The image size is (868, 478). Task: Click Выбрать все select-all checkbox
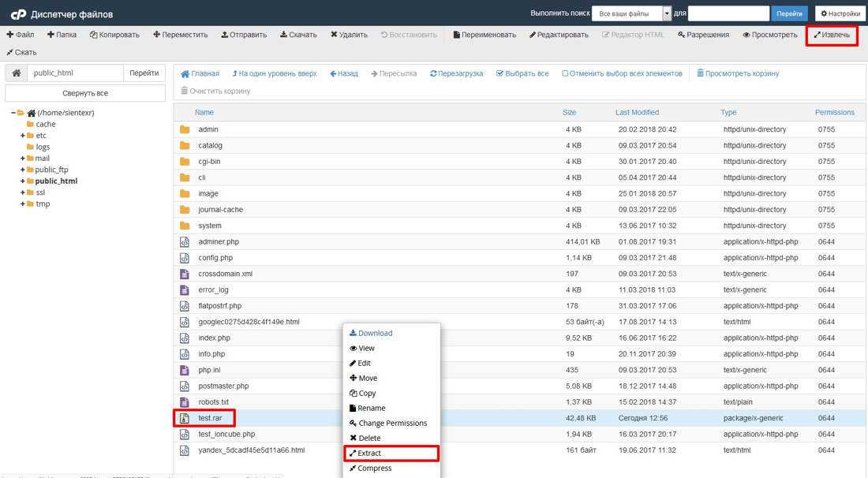tap(500, 73)
